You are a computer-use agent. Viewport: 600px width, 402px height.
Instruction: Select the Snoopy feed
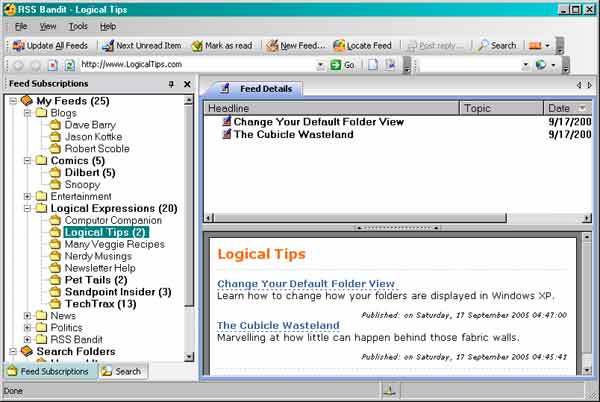[82, 184]
